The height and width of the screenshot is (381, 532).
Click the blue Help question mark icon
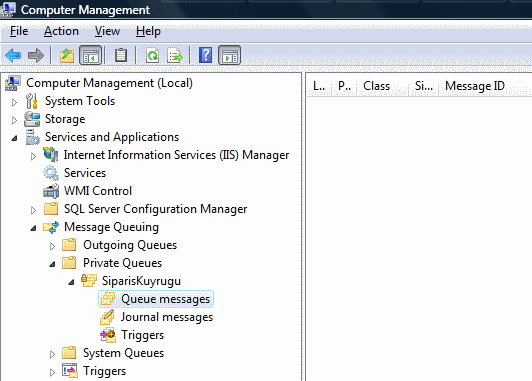click(206, 55)
